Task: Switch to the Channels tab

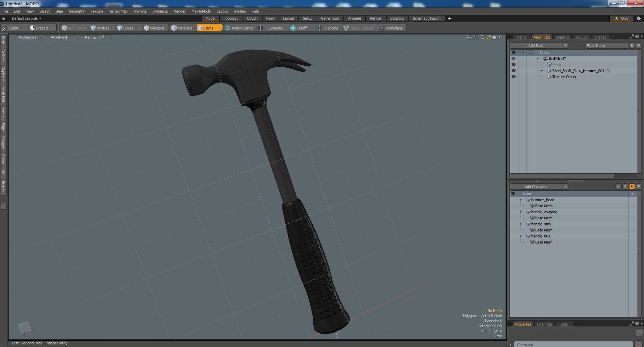Action: [544, 324]
